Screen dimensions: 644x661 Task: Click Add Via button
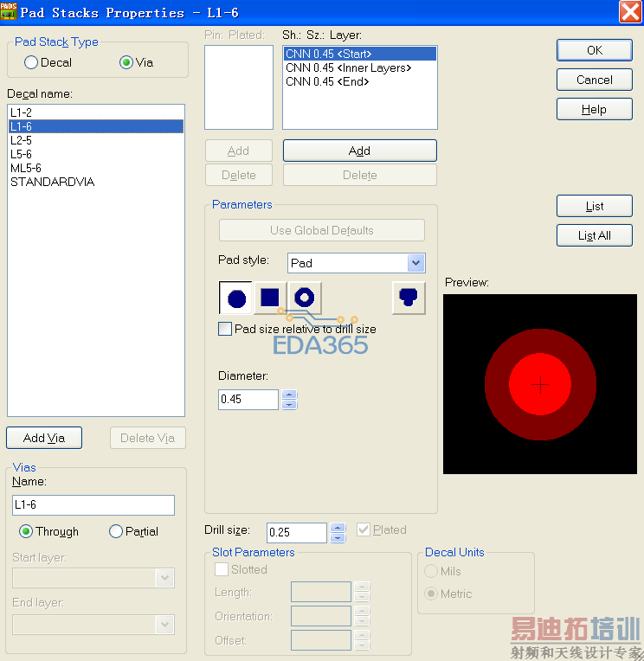coord(44,438)
